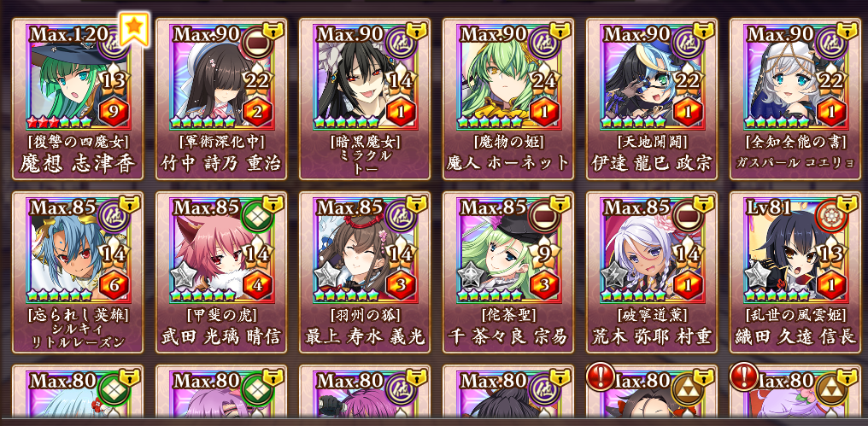
Task: Select the 魔人 ホーネット character portrait
Action: point(507,78)
